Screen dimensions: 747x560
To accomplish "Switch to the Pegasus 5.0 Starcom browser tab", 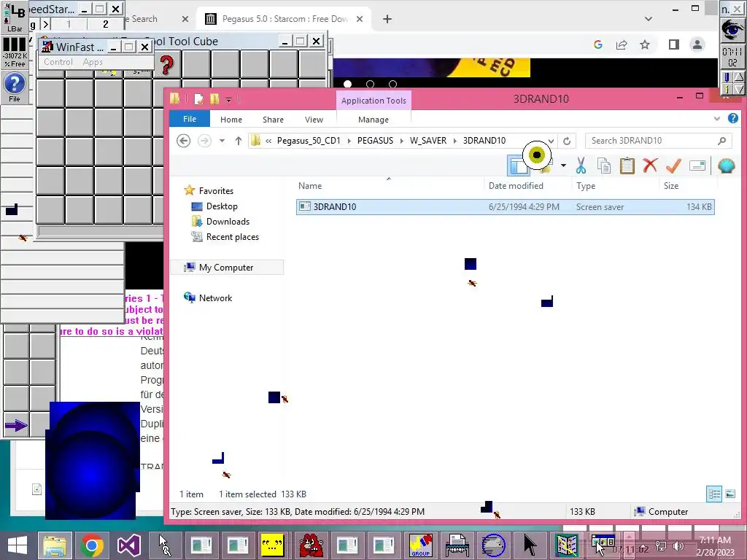I will coord(284,19).
